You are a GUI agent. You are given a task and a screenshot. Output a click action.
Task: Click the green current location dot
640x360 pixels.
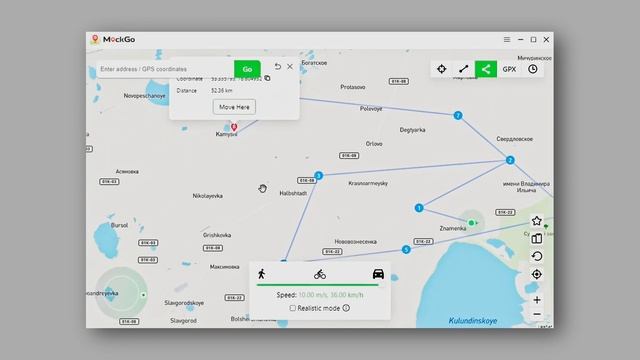tap(471, 223)
